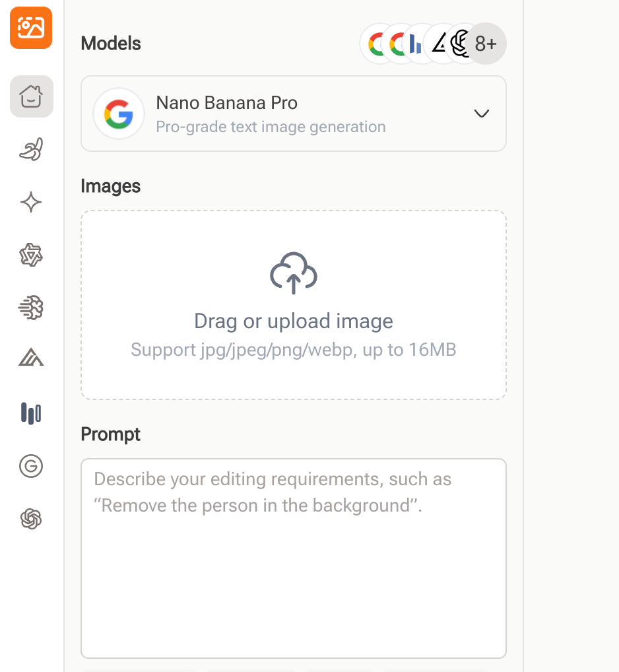Viewport: 619px width, 672px height.
Task: Open the mountain triangle icon in sidebar
Action: pos(31,357)
